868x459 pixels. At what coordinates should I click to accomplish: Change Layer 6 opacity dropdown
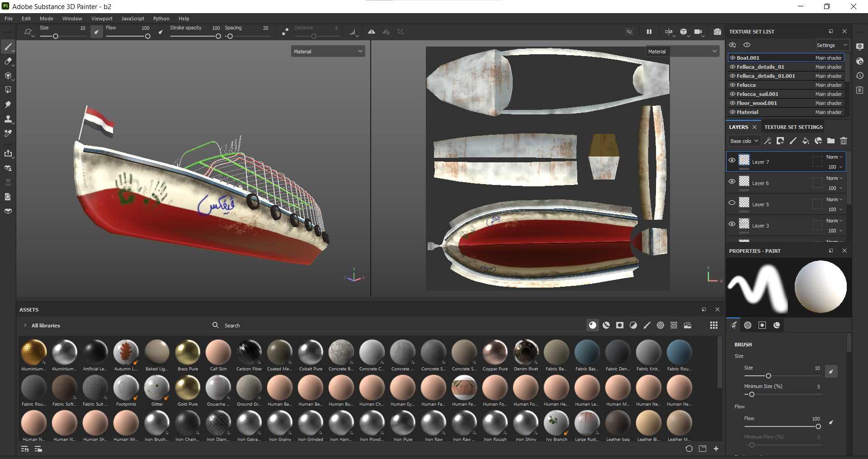[835, 188]
